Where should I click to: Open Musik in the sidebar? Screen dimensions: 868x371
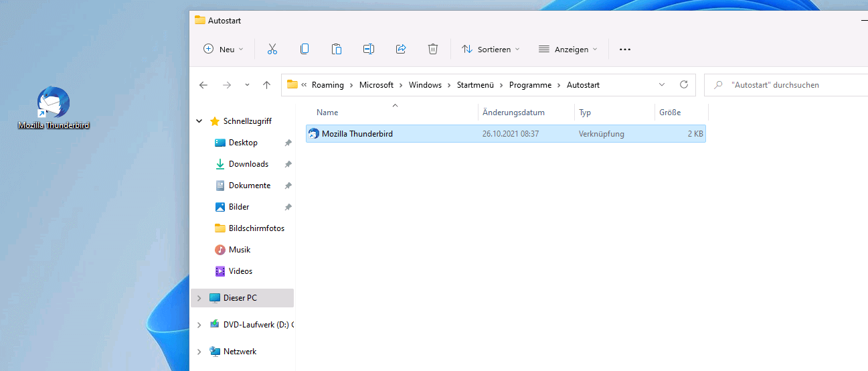coord(240,250)
